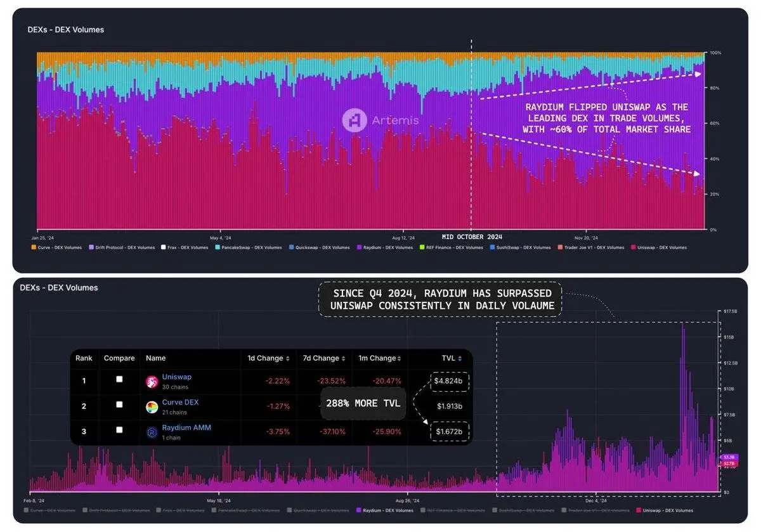The width and height of the screenshot is (761, 532).
Task: Open the Curve DEX link
Action: [x=180, y=401]
